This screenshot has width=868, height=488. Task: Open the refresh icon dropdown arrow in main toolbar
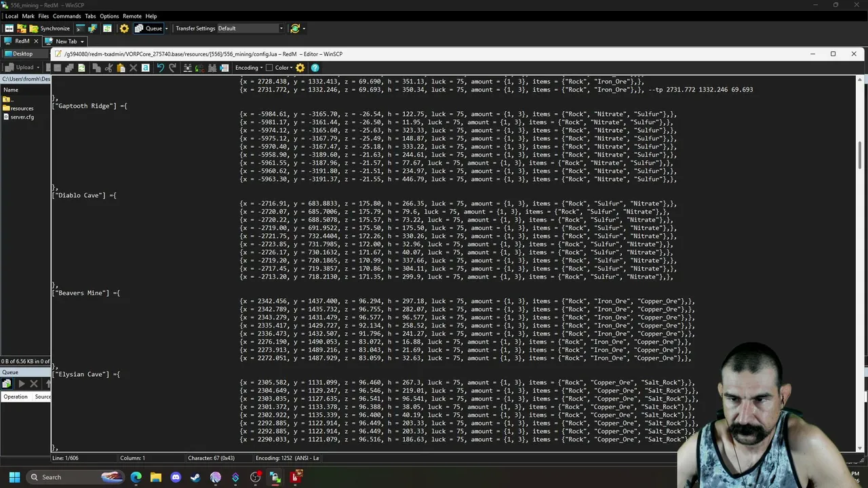tap(303, 28)
